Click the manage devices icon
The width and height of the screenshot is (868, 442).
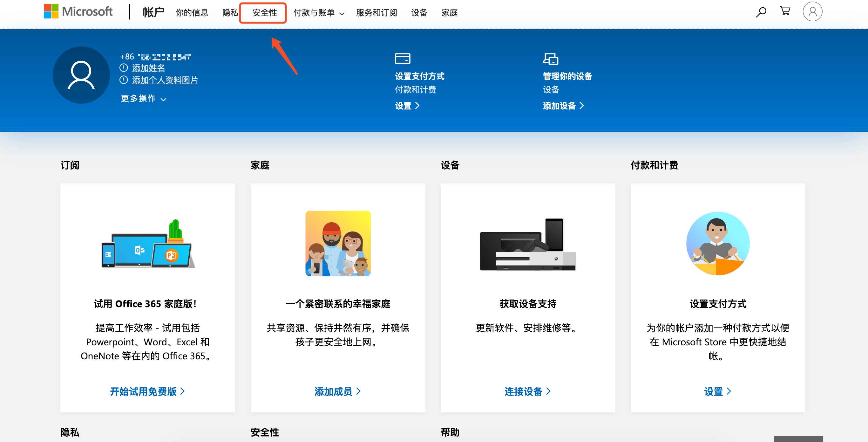tap(550, 59)
